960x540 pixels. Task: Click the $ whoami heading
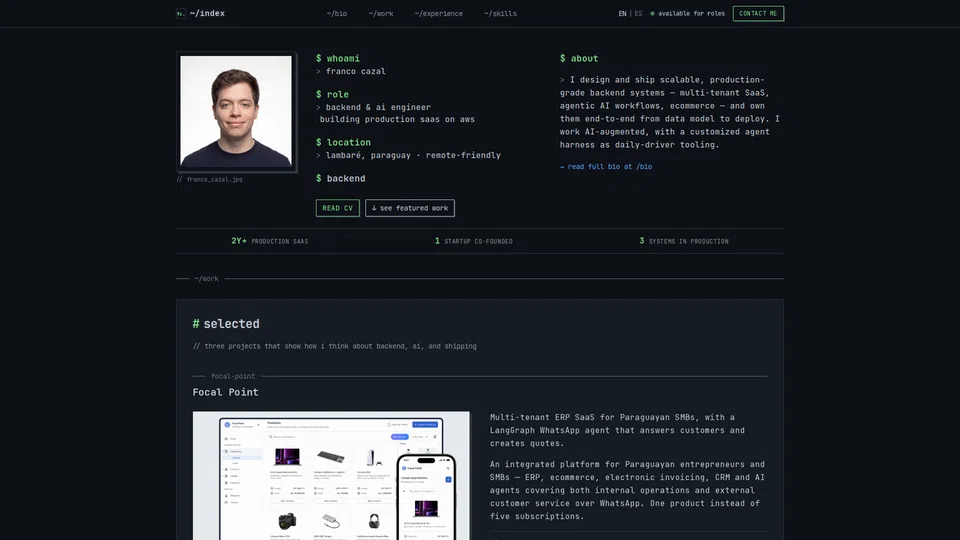tap(337, 58)
